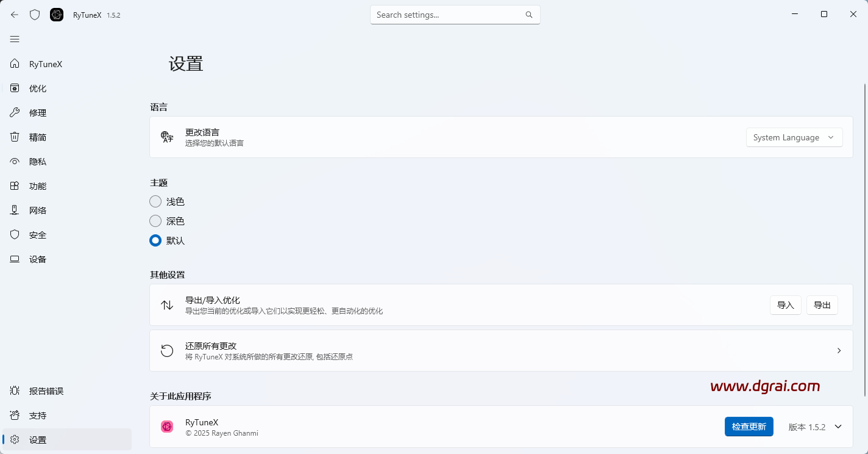The image size is (868, 454).
Task: Click the 导出 export button
Action: tap(822, 305)
